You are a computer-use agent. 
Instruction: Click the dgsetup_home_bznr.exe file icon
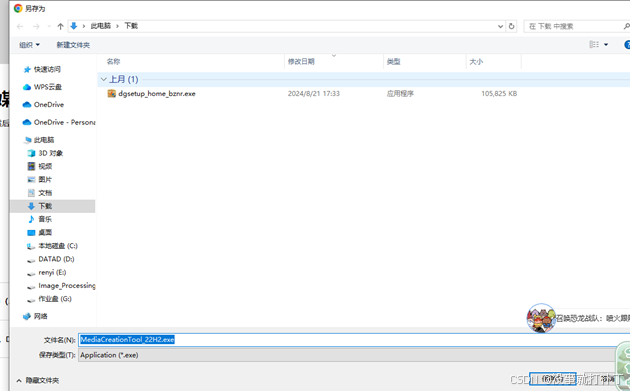(112, 94)
